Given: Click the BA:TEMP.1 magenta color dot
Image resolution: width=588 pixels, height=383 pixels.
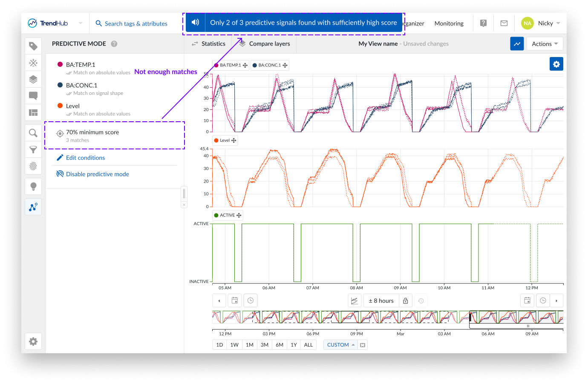Looking at the screenshot, I should point(60,64).
